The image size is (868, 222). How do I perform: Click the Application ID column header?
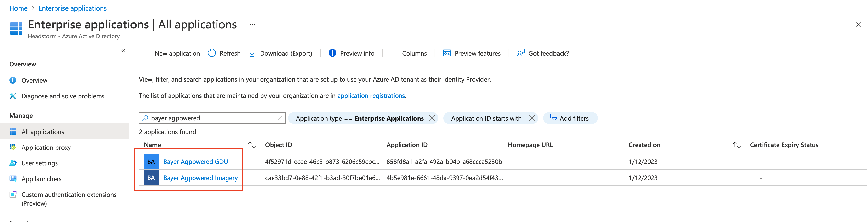point(407,145)
